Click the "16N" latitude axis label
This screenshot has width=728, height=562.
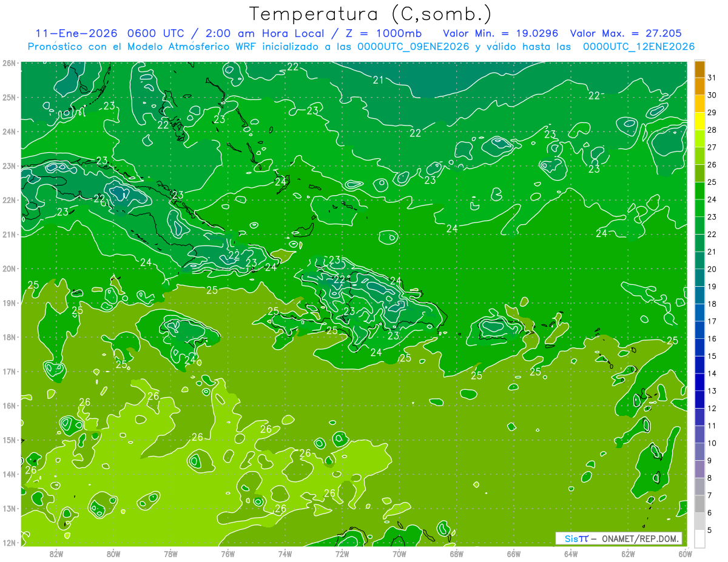point(9,406)
